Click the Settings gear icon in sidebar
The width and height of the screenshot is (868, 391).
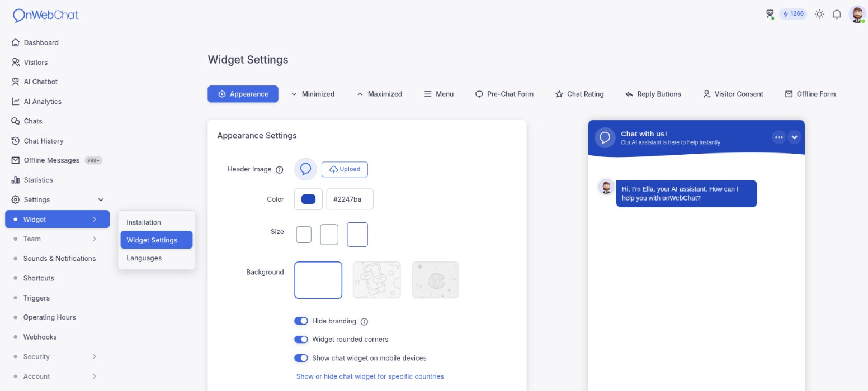coord(16,199)
